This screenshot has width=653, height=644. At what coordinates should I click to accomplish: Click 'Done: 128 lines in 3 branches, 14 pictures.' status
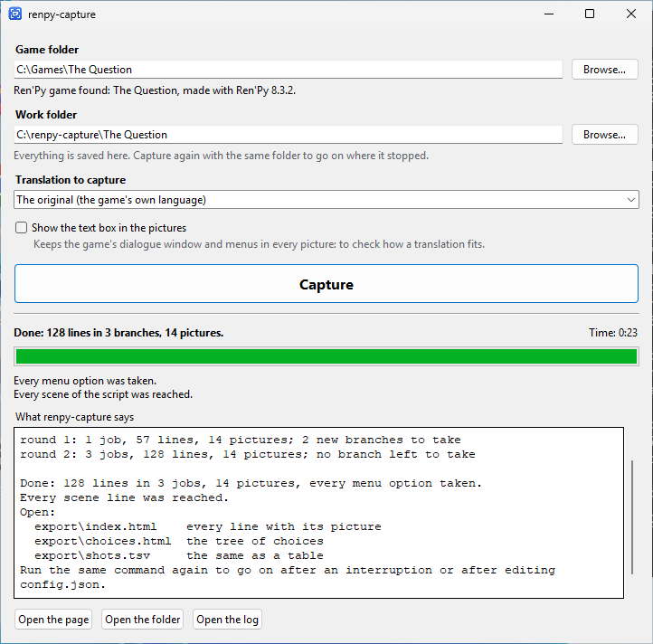[x=118, y=333]
